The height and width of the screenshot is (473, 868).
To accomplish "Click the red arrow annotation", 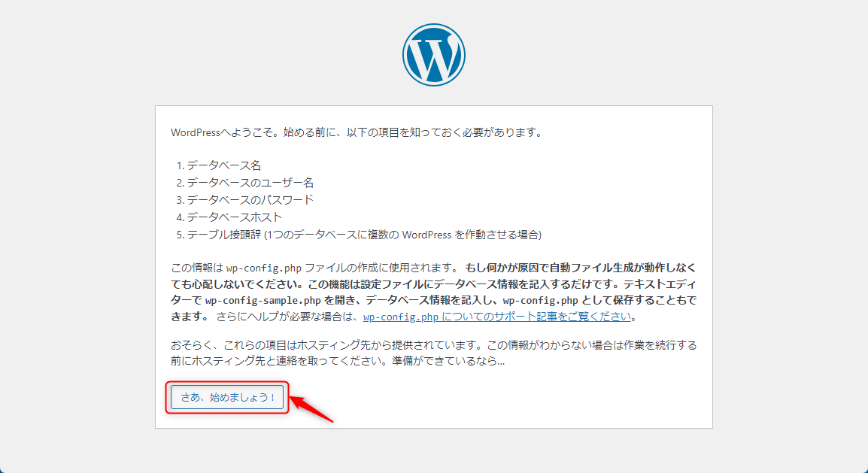I will click(x=312, y=409).
